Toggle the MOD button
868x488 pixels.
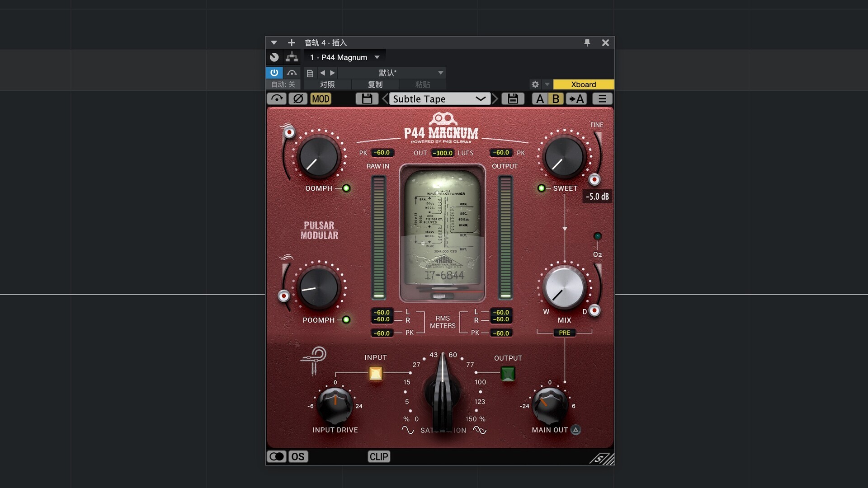[321, 99]
